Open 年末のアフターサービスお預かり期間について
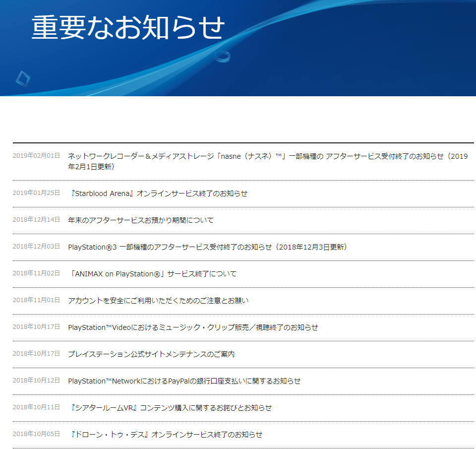Screen dimensions: 476x449 coord(141,220)
